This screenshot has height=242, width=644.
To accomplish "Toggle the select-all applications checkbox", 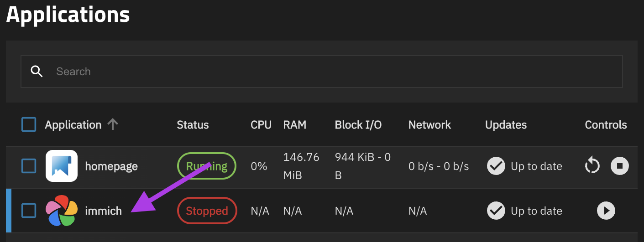I will 29,124.
